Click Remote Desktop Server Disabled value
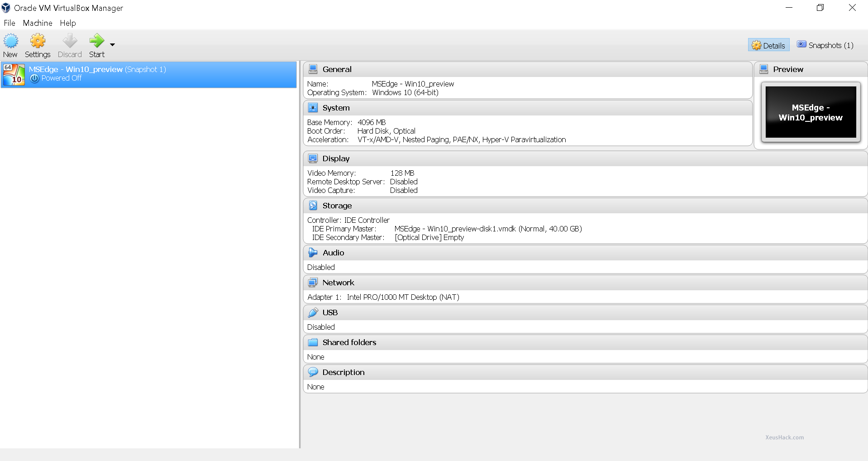 point(404,182)
